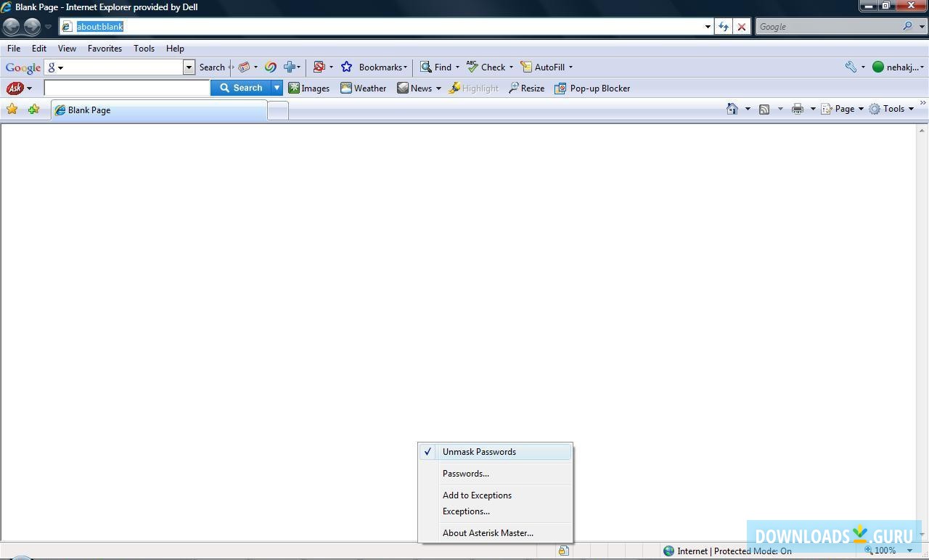Open the Help menu

coord(175,49)
